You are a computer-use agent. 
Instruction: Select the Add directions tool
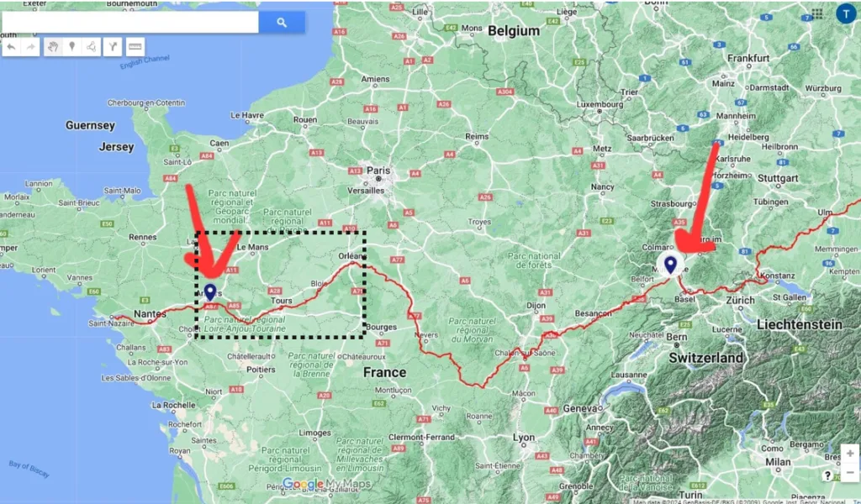pyautogui.click(x=113, y=47)
